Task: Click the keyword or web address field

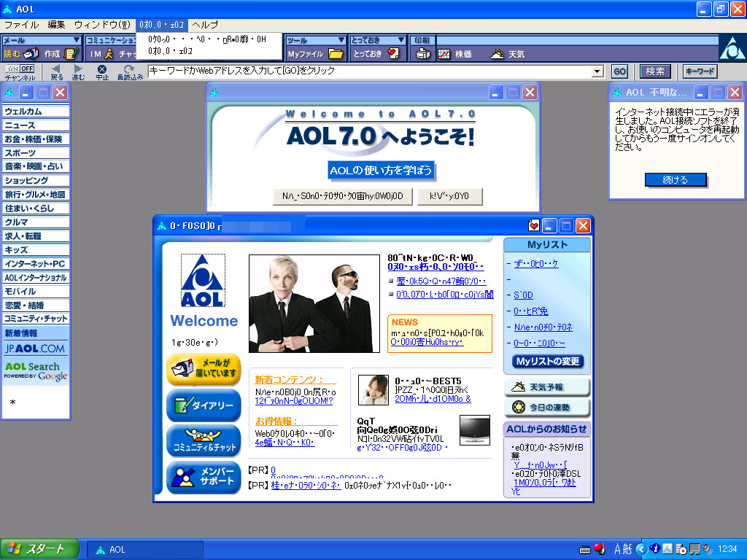Action: click(370, 71)
